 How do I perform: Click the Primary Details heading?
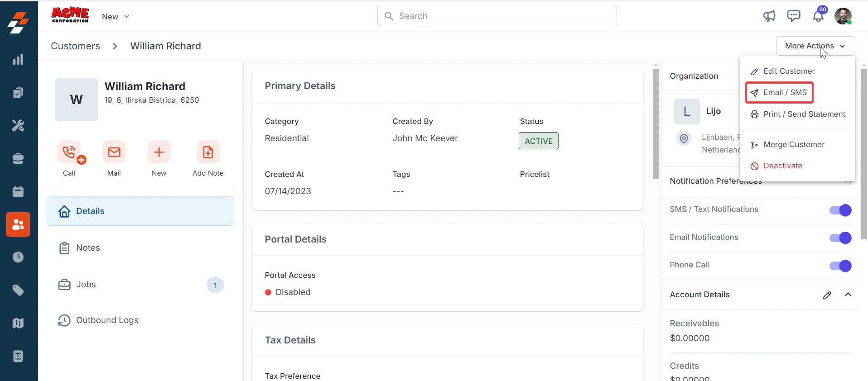click(x=300, y=86)
